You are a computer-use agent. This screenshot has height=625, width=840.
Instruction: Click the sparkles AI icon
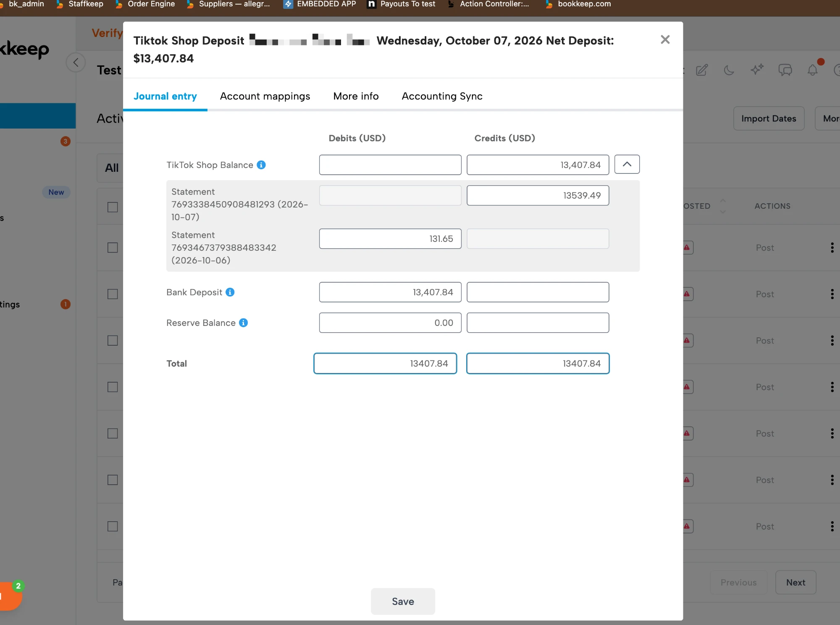(x=757, y=70)
